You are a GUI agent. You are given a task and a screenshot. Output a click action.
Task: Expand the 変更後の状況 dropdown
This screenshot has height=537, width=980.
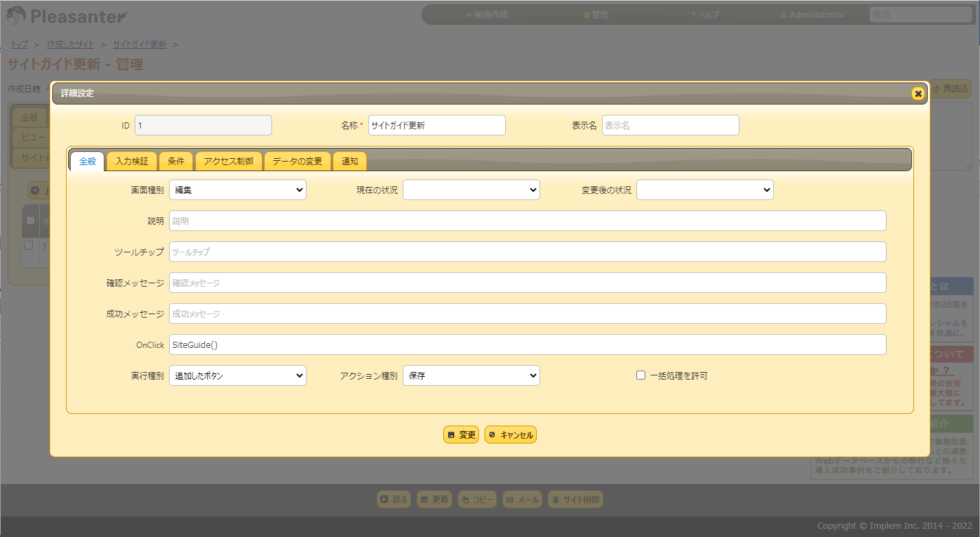(705, 190)
